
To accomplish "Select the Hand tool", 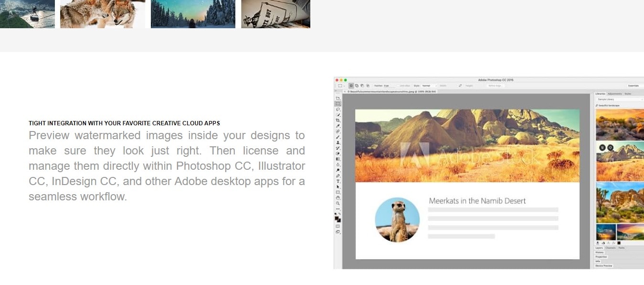I will click(x=338, y=197).
